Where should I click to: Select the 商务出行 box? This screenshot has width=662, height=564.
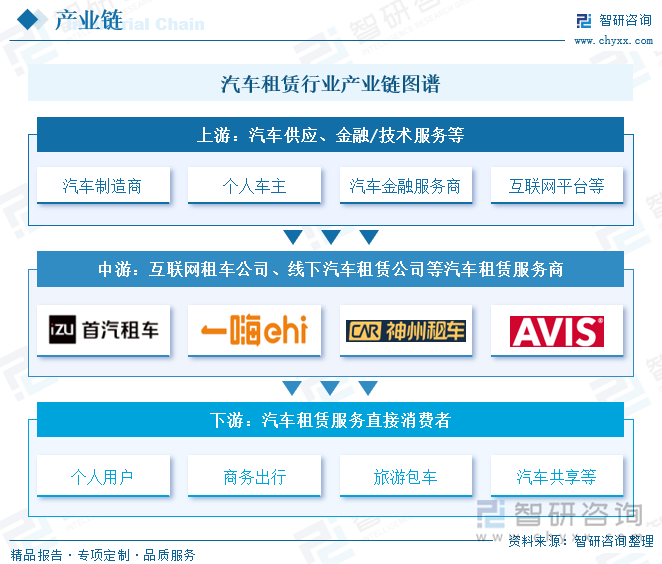click(x=254, y=476)
